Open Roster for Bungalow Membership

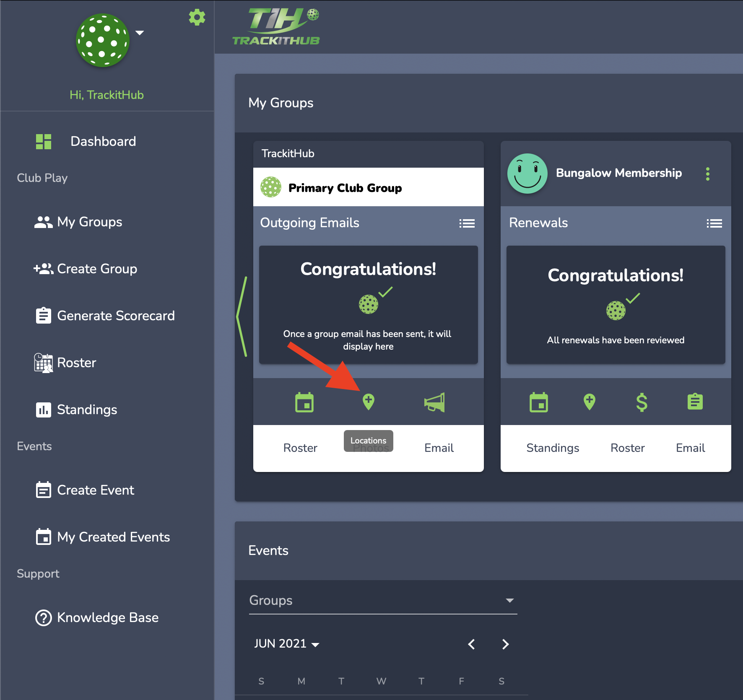(628, 448)
